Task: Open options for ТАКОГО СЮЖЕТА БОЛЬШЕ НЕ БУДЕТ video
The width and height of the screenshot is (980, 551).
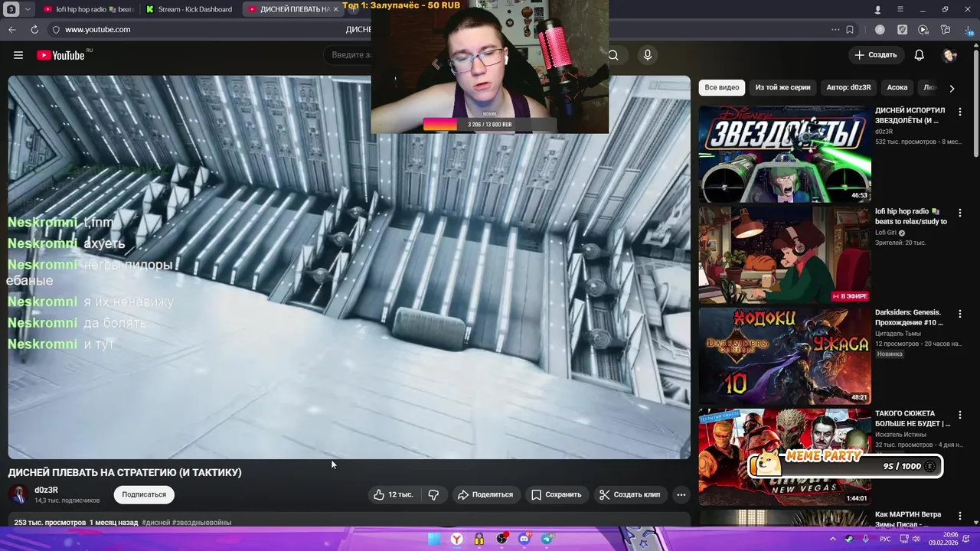Action: click(x=960, y=415)
